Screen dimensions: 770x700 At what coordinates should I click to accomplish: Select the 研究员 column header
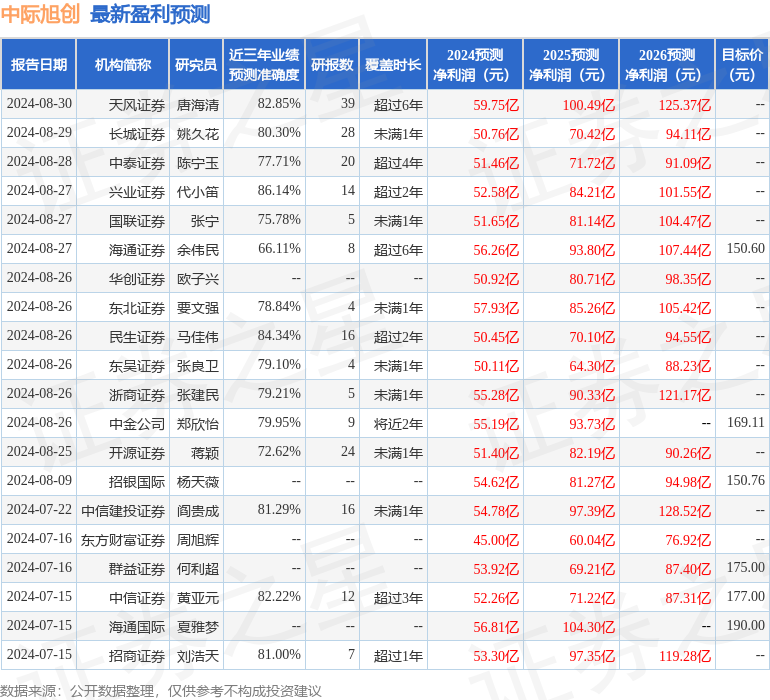click(196, 65)
